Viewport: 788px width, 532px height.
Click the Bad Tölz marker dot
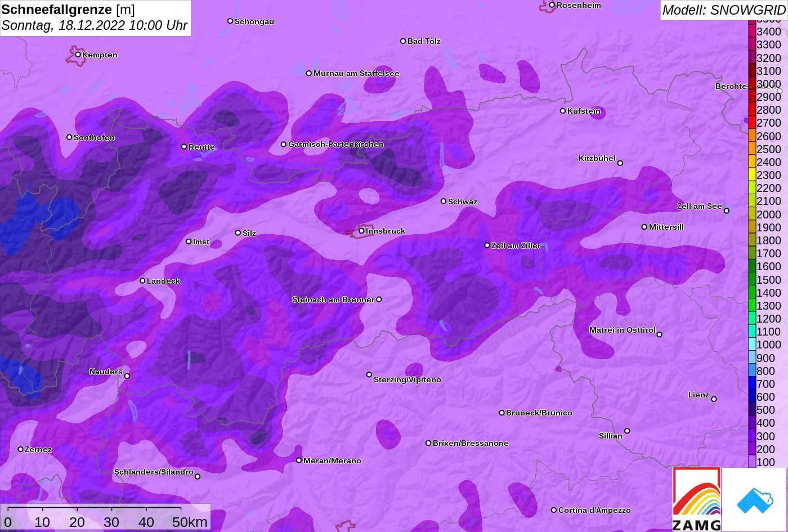coord(403,41)
